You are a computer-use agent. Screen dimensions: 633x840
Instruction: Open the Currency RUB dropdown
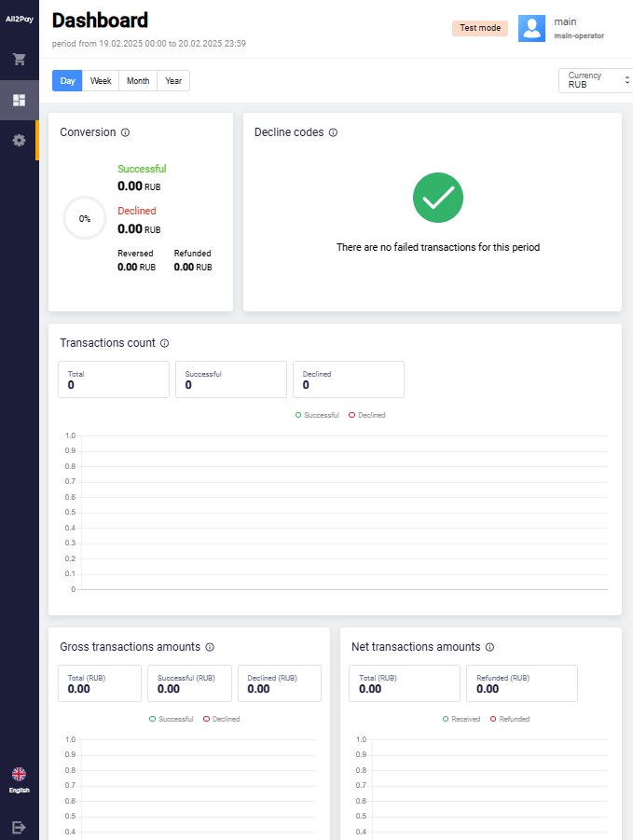point(595,80)
